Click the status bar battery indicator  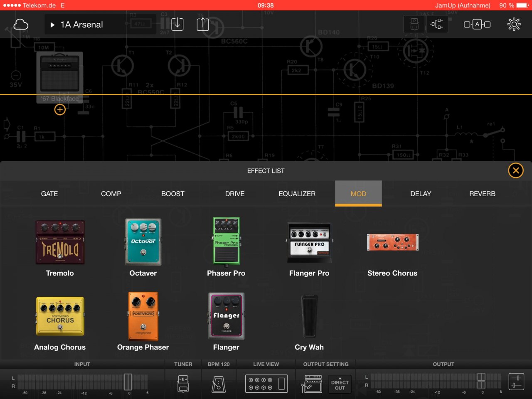523,5
